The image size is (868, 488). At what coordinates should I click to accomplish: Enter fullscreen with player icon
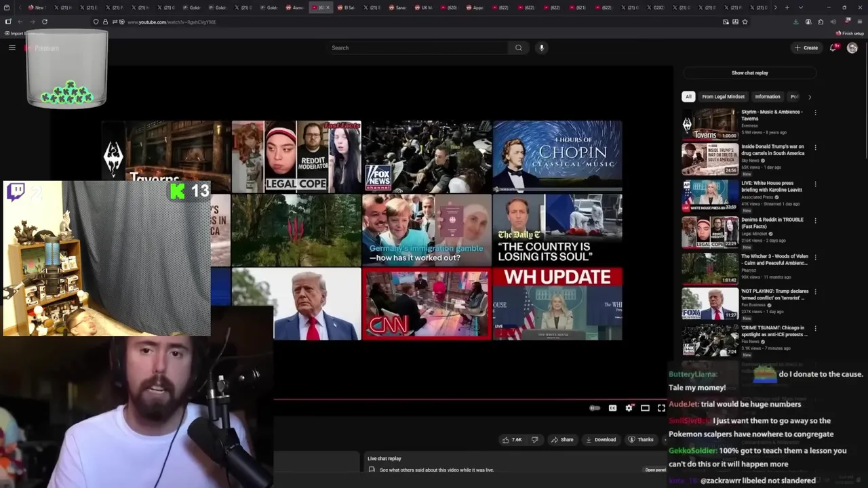click(x=661, y=408)
